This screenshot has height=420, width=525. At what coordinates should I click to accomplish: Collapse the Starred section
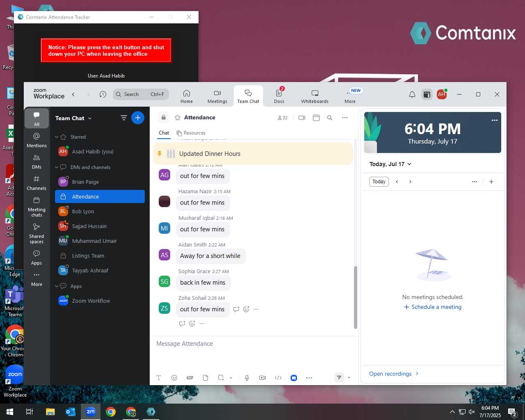pyautogui.click(x=57, y=137)
